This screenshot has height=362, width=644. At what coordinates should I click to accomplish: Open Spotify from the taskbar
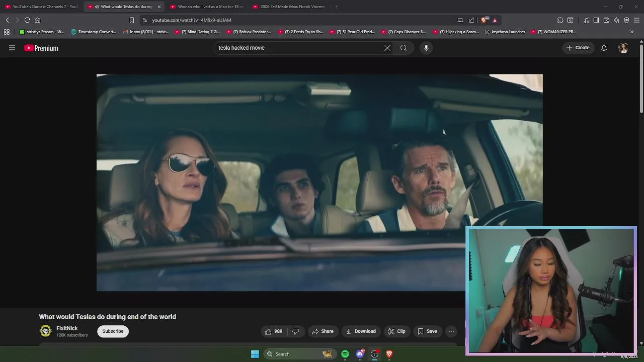pyautogui.click(x=345, y=354)
